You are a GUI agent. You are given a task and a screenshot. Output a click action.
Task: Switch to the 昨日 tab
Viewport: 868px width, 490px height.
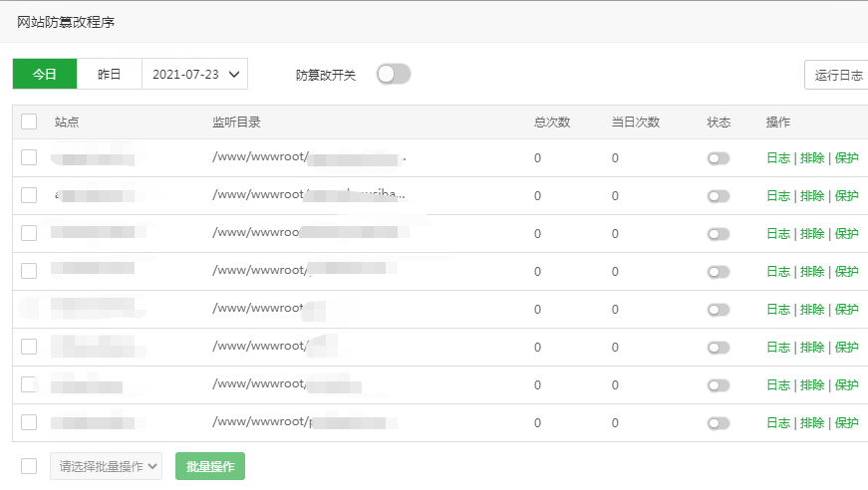click(110, 74)
